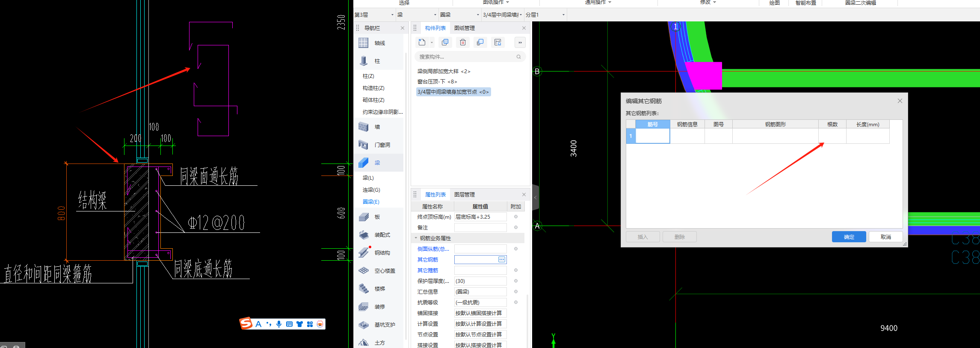Image resolution: width=980 pixels, height=348 pixels.
Task: Toggle 附加 circle for 汇总信息 row
Action: (516, 291)
